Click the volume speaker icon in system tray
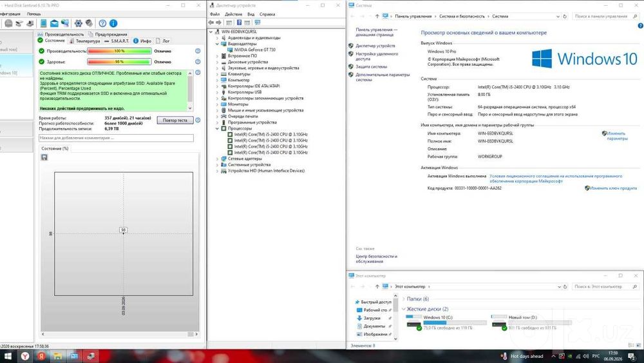This screenshot has height=363, width=644. click(585, 356)
